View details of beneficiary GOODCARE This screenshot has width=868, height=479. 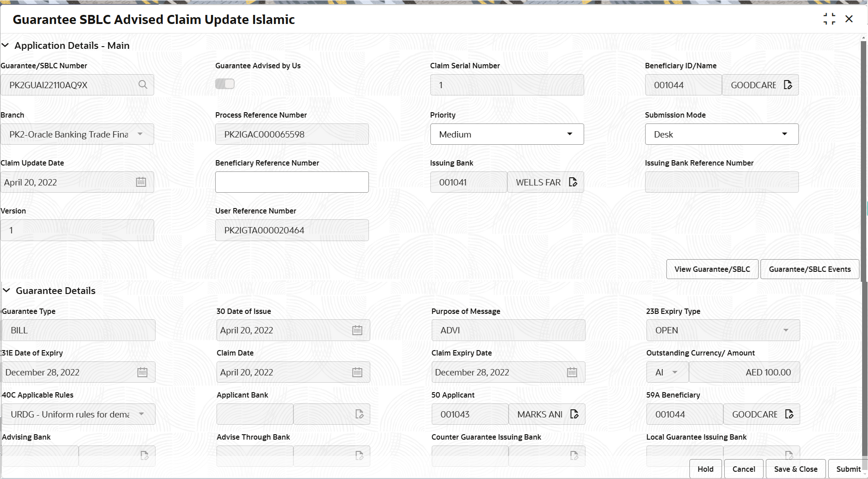pyautogui.click(x=788, y=85)
